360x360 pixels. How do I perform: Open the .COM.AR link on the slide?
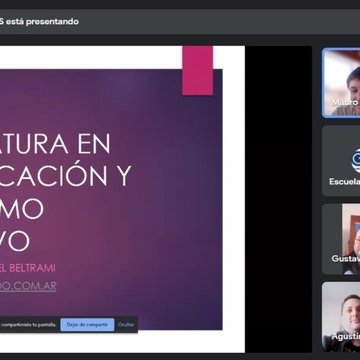[28, 286]
